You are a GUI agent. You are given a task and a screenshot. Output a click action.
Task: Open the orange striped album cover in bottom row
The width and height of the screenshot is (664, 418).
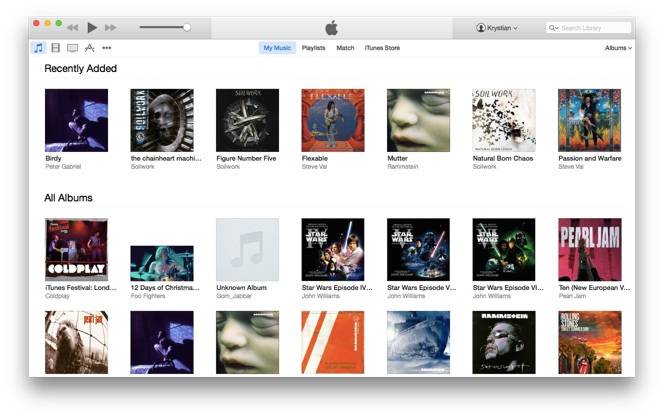tap(333, 342)
